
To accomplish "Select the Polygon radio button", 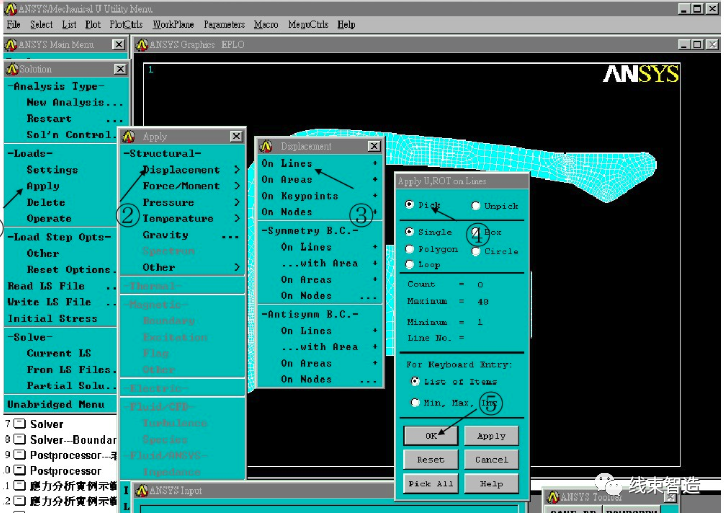I will pyautogui.click(x=409, y=249).
